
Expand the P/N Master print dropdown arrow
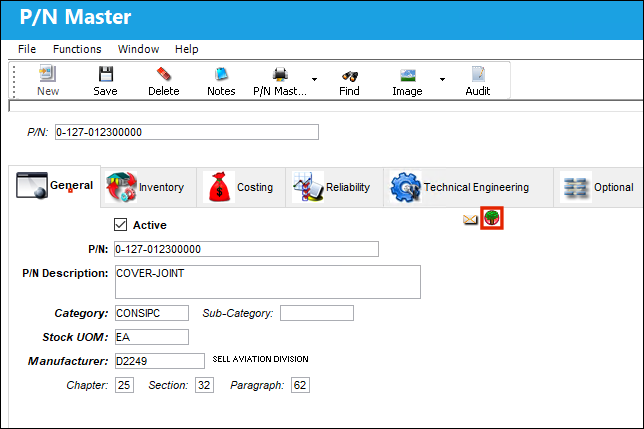[x=314, y=79]
